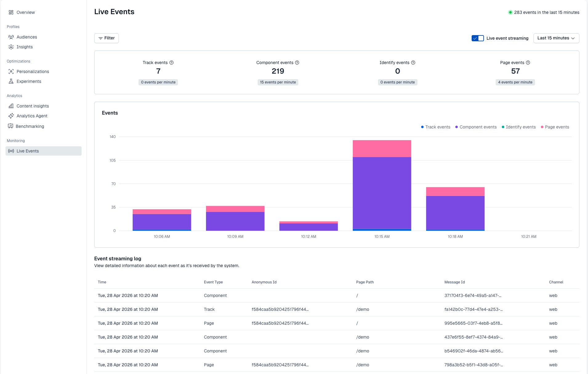Click the Personalizations target icon
The height and width of the screenshot is (374, 588).
[x=11, y=71]
